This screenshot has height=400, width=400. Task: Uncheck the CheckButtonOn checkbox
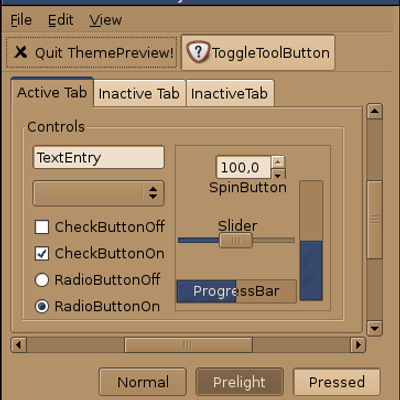click(42, 254)
